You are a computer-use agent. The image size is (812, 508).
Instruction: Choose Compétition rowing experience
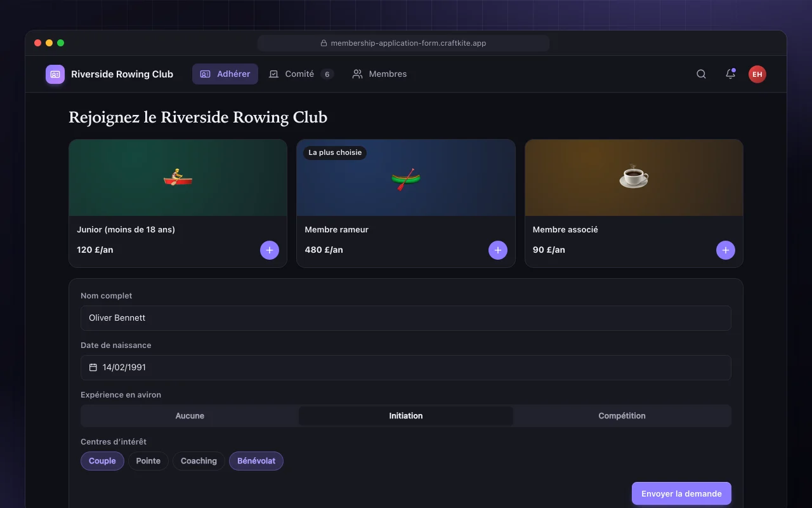(622, 416)
